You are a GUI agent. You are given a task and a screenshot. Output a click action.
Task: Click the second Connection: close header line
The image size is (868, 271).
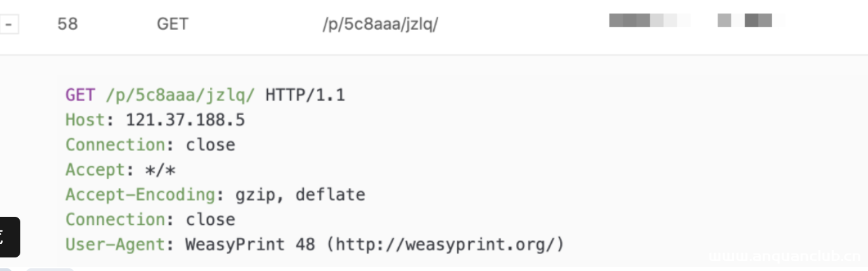point(150,220)
